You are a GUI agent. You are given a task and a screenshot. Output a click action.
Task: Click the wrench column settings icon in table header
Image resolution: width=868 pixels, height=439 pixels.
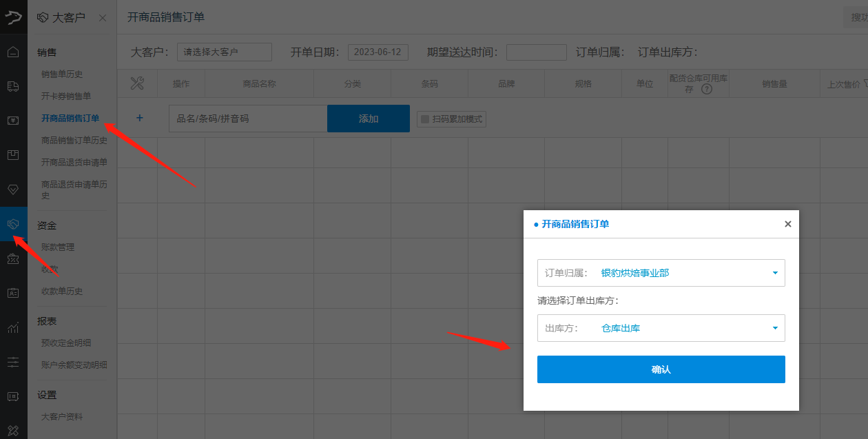click(137, 83)
